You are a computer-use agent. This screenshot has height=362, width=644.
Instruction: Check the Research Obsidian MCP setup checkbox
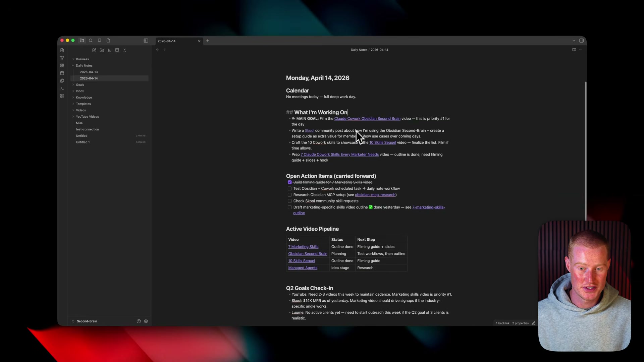(289, 195)
